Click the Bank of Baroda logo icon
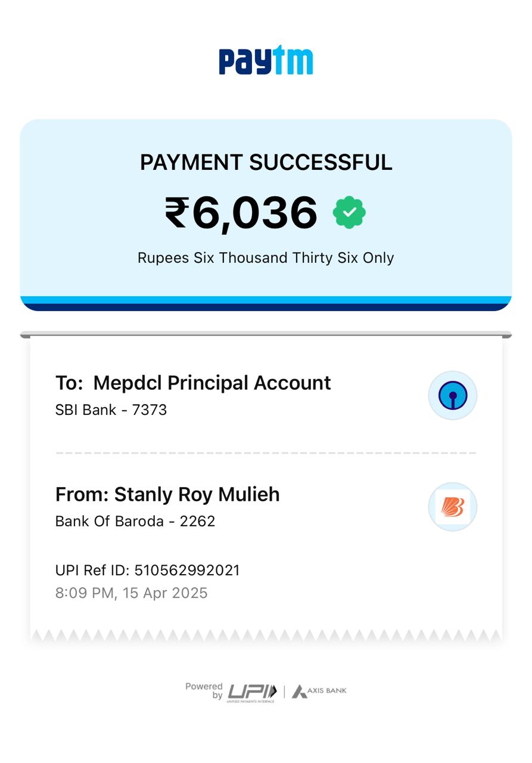This screenshot has height=763, width=532. pyautogui.click(x=453, y=507)
